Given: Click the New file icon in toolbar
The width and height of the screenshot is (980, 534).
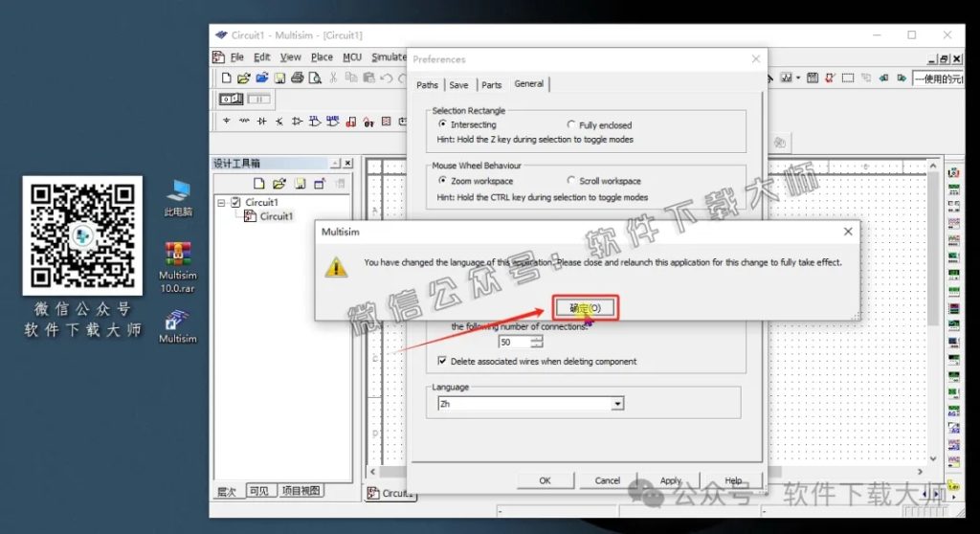Looking at the screenshot, I should 226,78.
